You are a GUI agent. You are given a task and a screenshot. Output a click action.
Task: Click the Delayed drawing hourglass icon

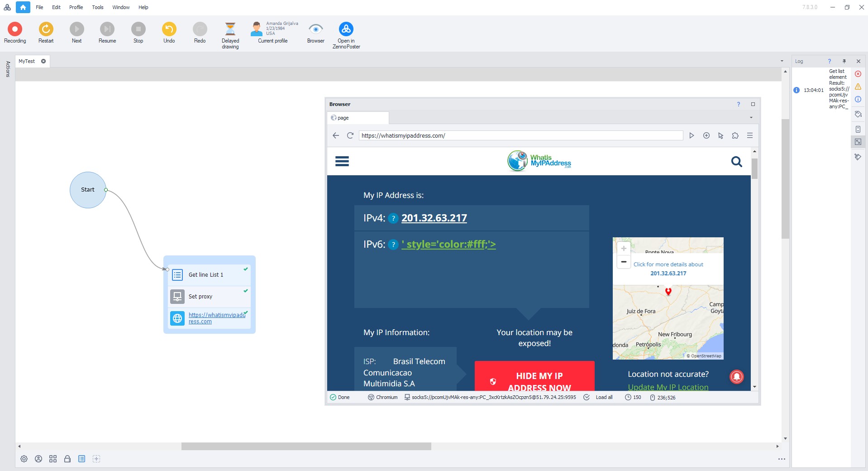click(x=230, y=29)
